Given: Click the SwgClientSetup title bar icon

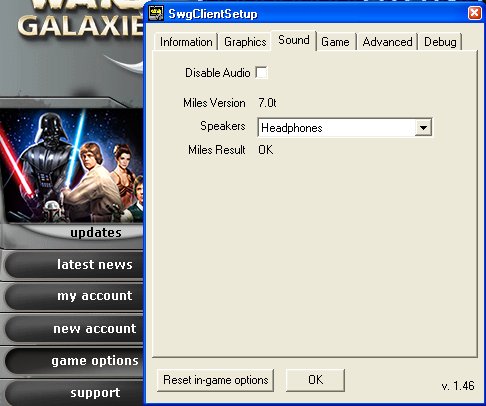Looking at the screenshot, I should (156, 13).
